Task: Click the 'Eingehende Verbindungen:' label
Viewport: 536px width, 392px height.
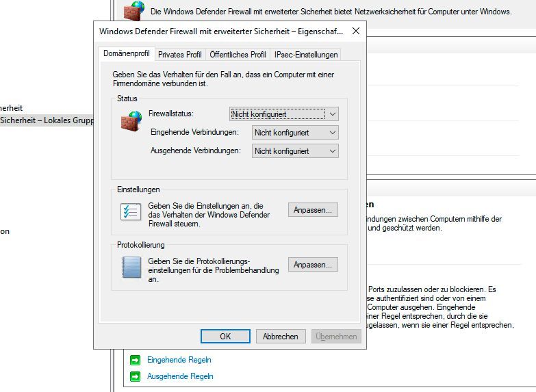Action: (194, 132)
